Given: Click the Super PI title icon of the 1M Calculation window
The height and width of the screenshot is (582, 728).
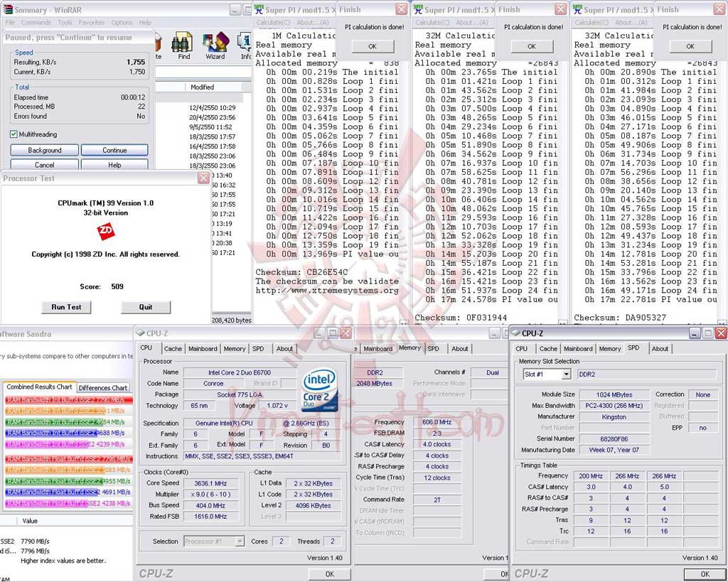Looking at the screenshot, I should pos(259,9).
